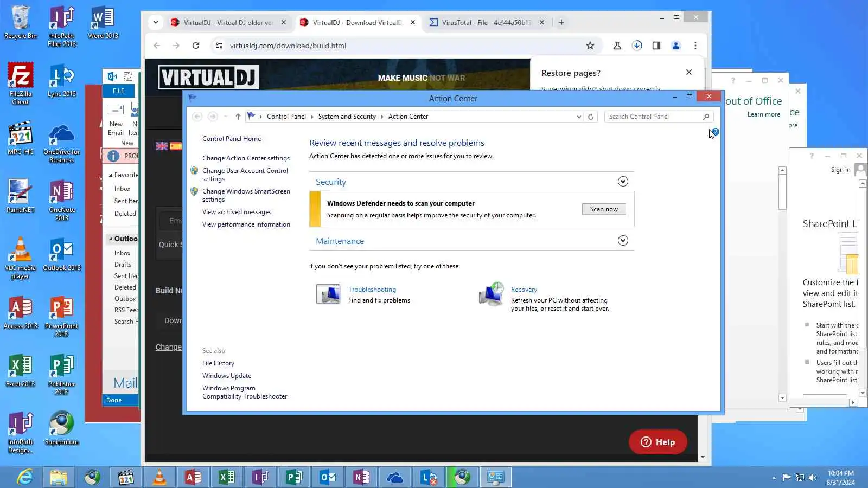Bookmark the VirtualDJ page with the star icon
868x488 pixels.
[590, 46]
